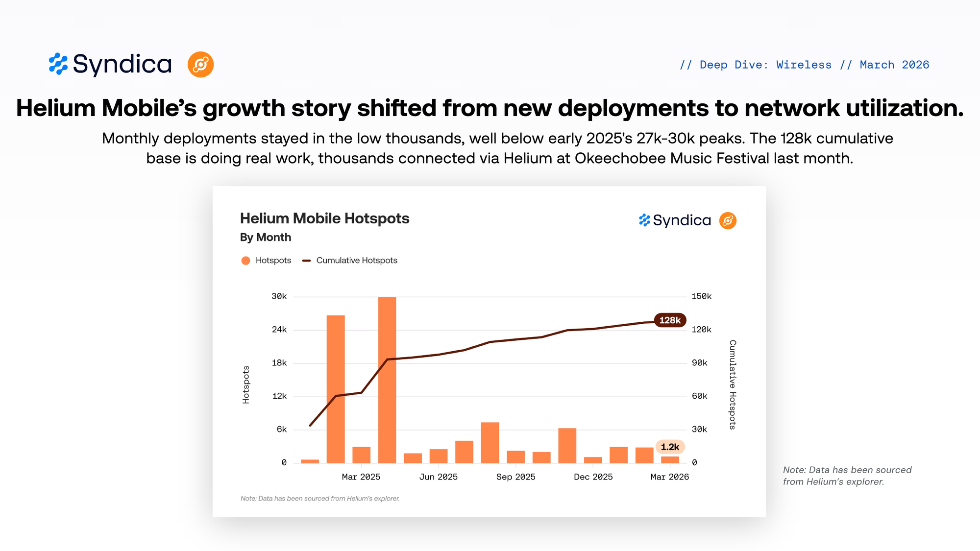Click the Syndica logo in the header

tap(110, 64)
